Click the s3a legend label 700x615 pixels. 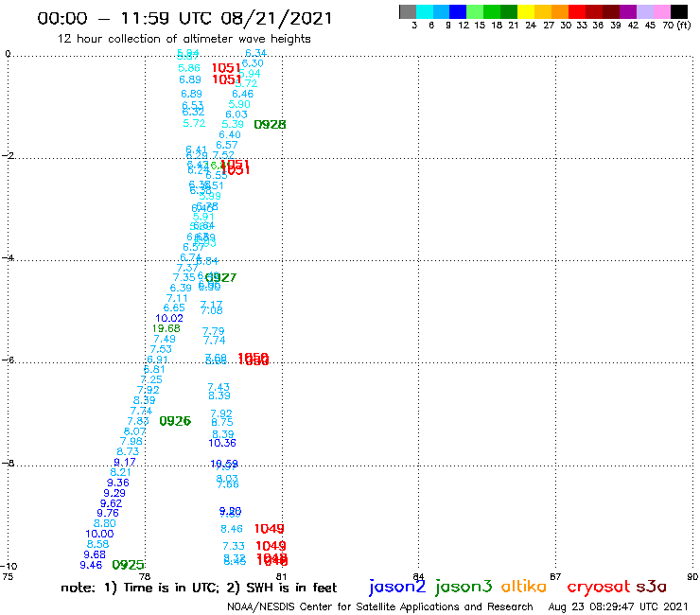pos(652,587)
